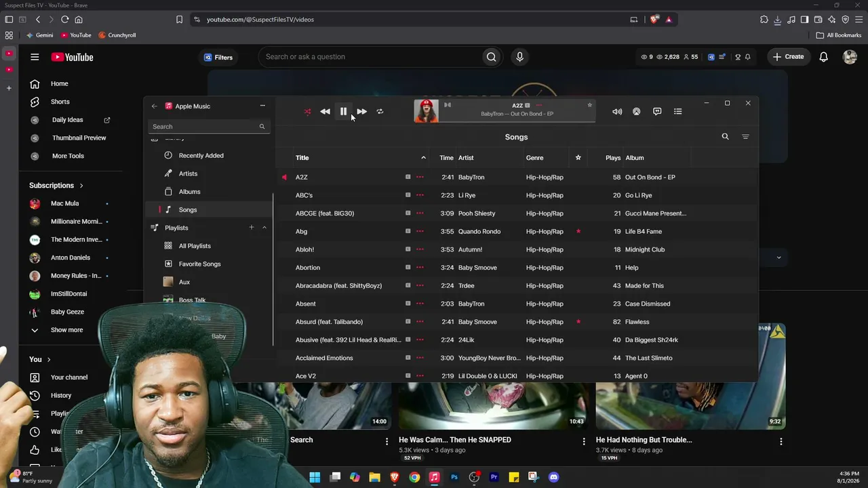Sort songs by Title column
Image resolution: width=868 pixels, height=488 pixels.
302,158
